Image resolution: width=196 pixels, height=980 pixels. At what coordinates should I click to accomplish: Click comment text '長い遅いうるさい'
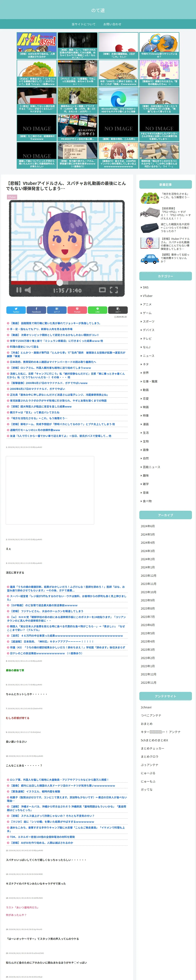coord(16,742)
